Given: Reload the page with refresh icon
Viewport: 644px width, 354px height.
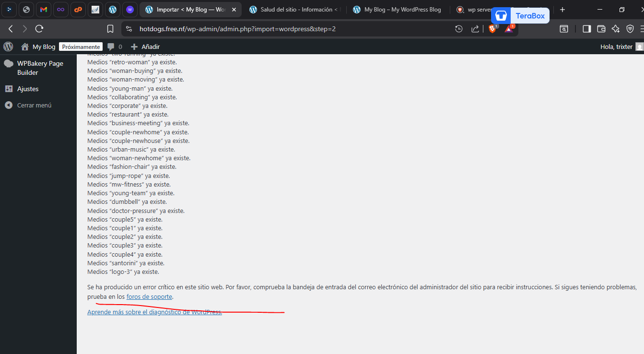Looking at the screenshot, I should (x=39, y=29).
